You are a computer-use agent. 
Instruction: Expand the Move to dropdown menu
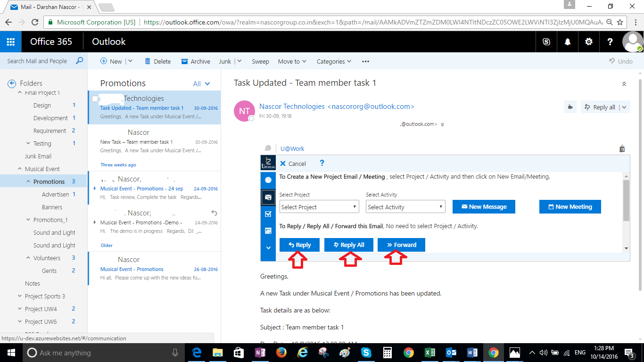tap(292, 61)
